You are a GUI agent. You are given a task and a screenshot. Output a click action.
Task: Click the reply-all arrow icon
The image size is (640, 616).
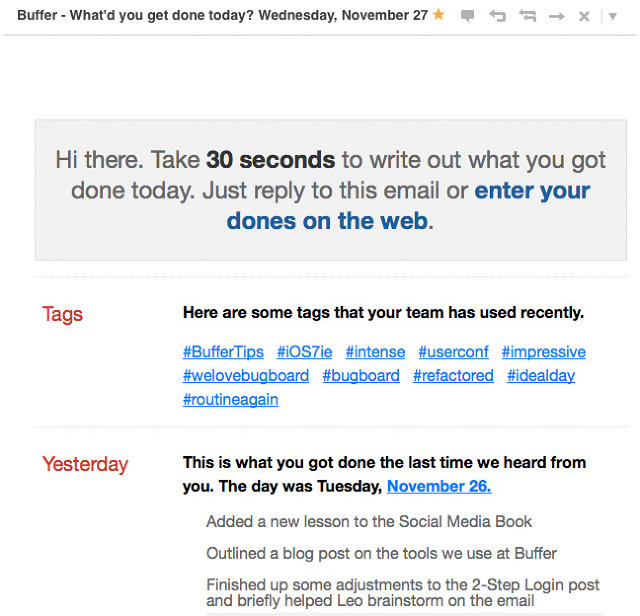pos(527,16)
